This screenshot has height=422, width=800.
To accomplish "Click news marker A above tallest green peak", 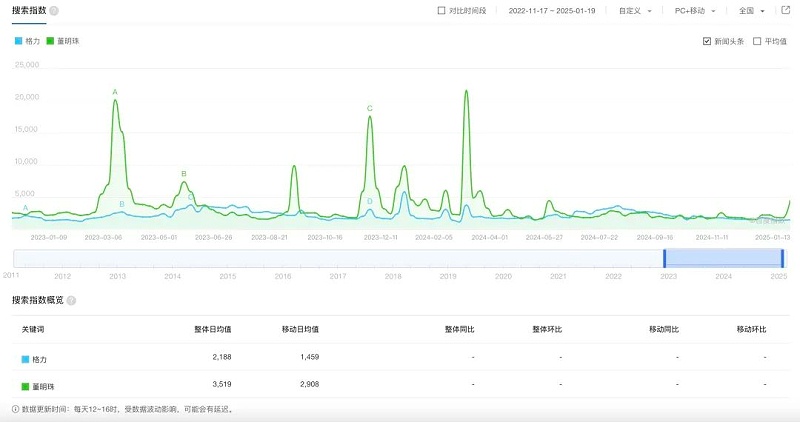I will [x=115, y=92].
